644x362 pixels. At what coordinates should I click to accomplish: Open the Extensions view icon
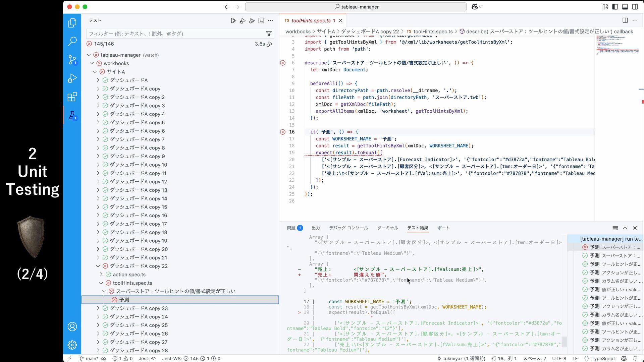point(72,97)
